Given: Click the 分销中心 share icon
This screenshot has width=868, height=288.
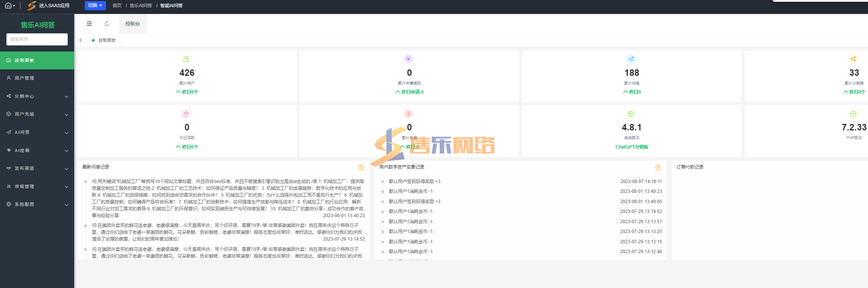Looking at the screenshot, I should [x=9, y=96].
